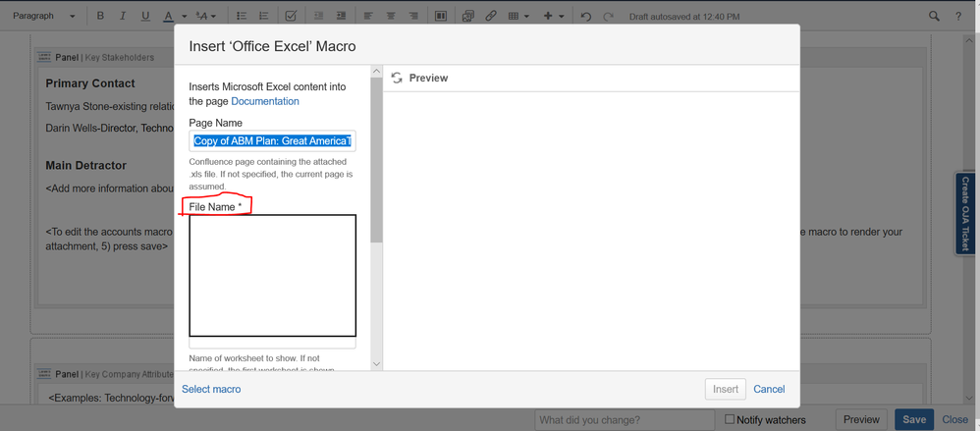The width and height of the screenshot is (980, 431).
Task: Click the Page Name input field
Action: (273, 141)
